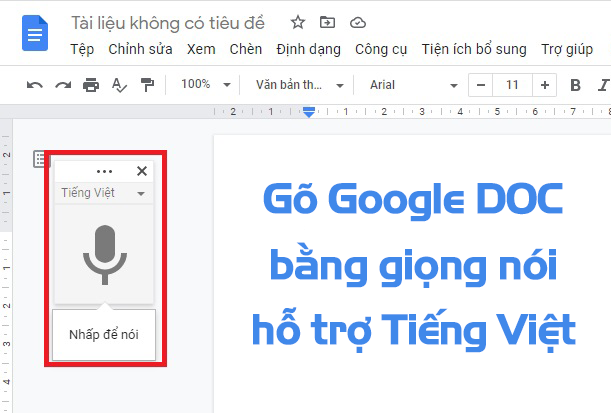The height and width of the screenshot is (413, 611).
Task: Click the microphone to start voice typing
Action: pyautogui.click(x=105, y=255)
